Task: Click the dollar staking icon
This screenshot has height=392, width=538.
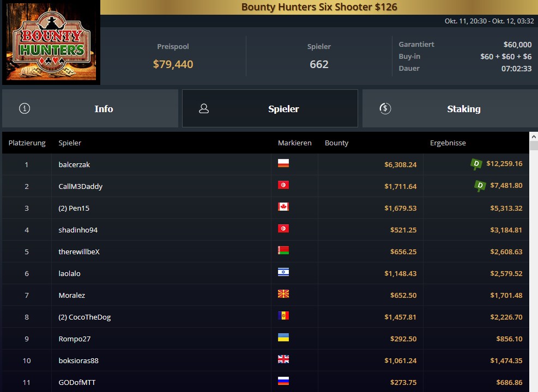Action: pyautogui.click(x=385, y=109)
